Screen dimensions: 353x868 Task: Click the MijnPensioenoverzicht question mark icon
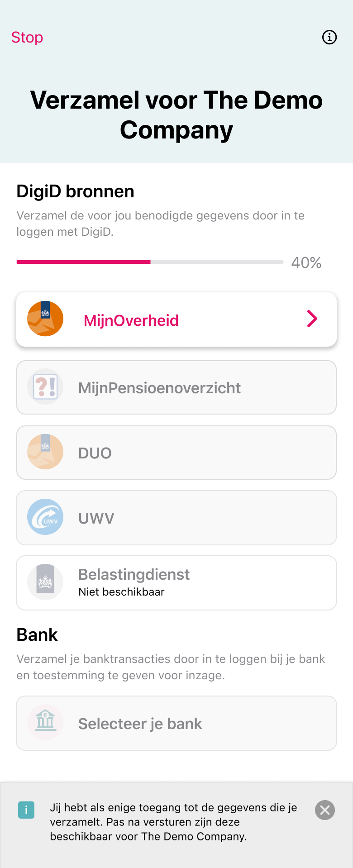[x=45, y=387]
